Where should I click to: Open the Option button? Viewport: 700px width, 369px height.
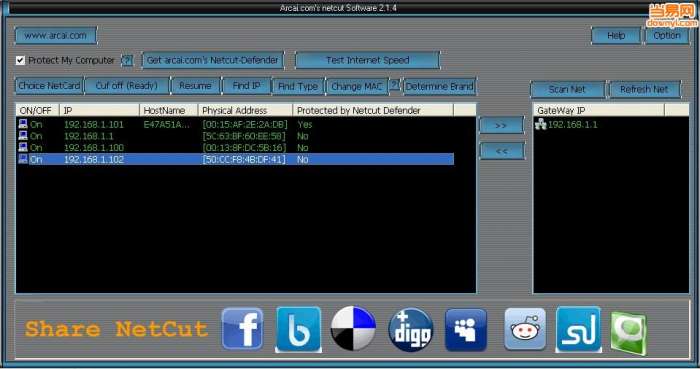point(667,36)
